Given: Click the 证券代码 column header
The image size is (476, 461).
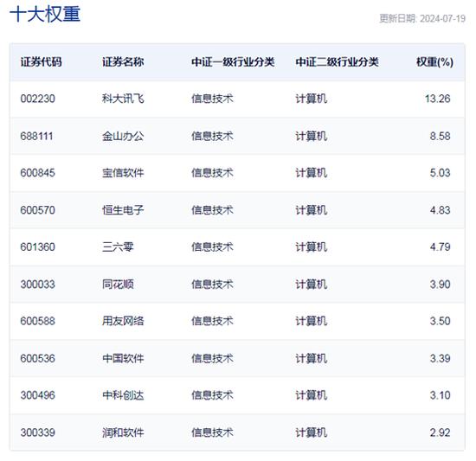Looking at the screenshot, I should click(x=41, y=62).
